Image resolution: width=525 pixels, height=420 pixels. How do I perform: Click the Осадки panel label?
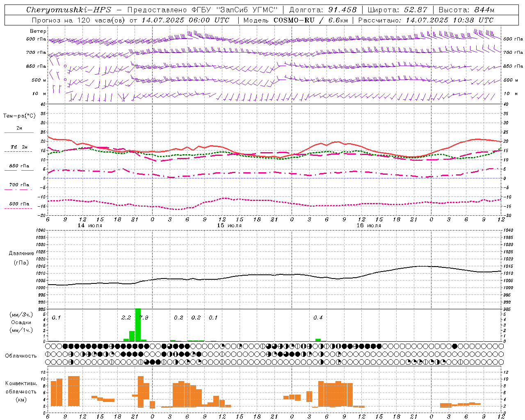coord(21,322)
